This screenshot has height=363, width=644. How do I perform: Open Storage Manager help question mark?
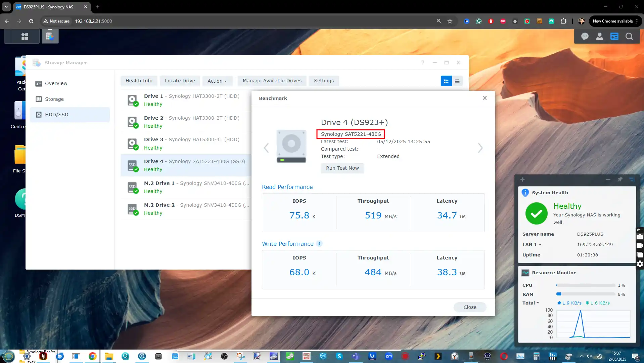pos(423,63)
